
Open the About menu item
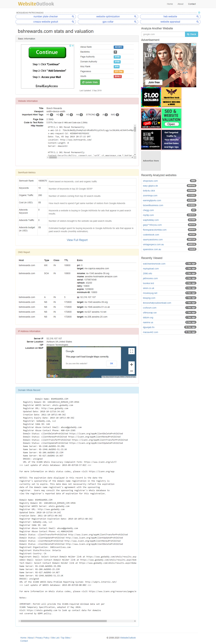pos(180,4)
